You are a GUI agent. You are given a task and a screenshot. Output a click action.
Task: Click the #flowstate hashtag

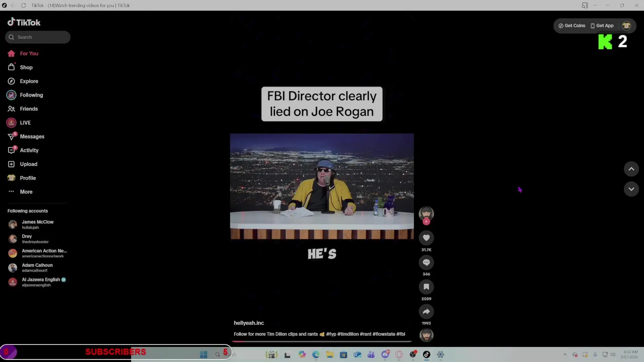pyautogui.click(x=383, y=334)
